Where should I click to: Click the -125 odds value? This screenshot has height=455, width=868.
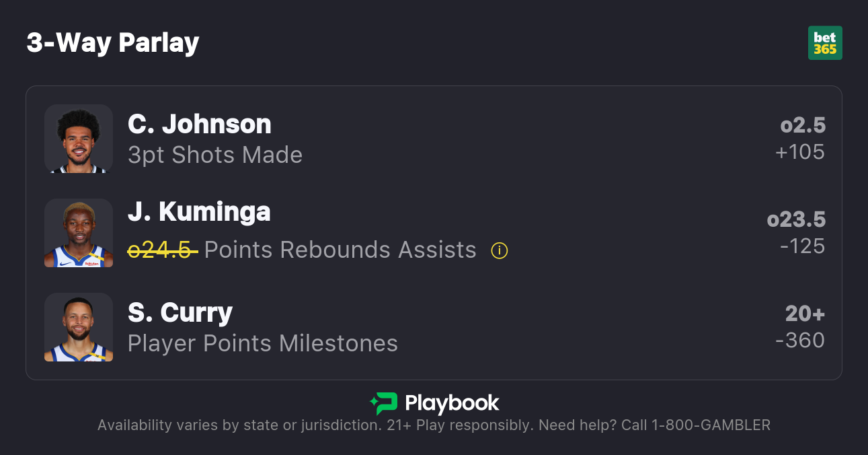click(802, 246)
